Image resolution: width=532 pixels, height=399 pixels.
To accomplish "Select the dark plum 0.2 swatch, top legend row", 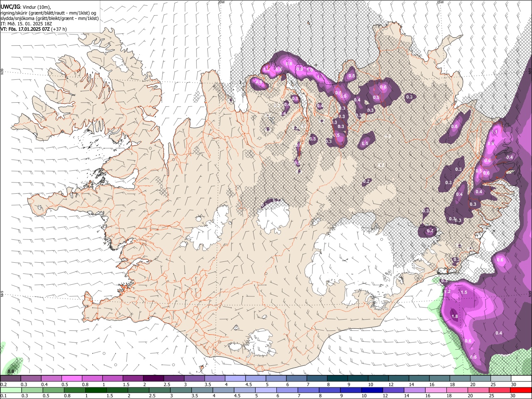I will click(10, 378).
